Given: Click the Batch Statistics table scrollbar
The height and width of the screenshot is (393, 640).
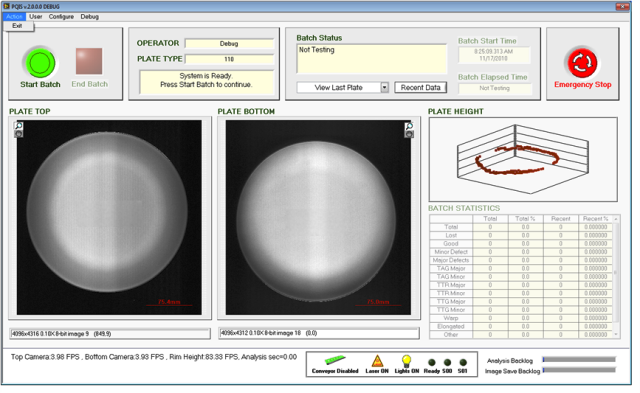Looking at the screenshot, I should pyautogui.click(x=616, y=277).
